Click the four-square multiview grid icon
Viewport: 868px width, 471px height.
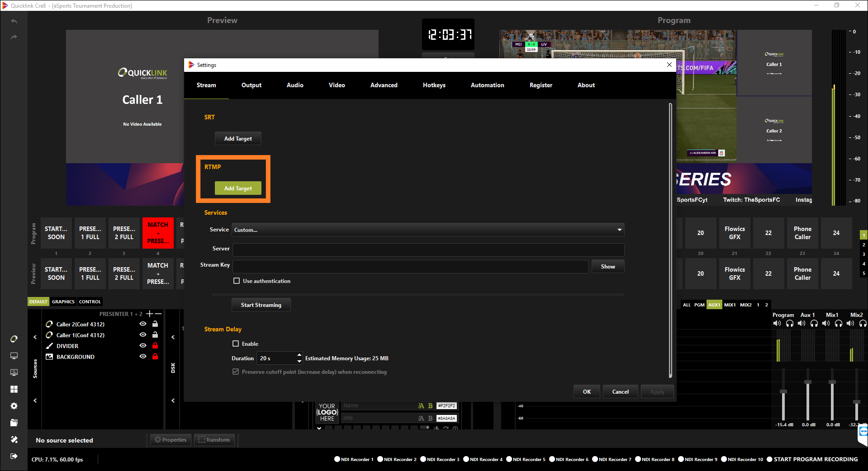[x=14, y=389]
